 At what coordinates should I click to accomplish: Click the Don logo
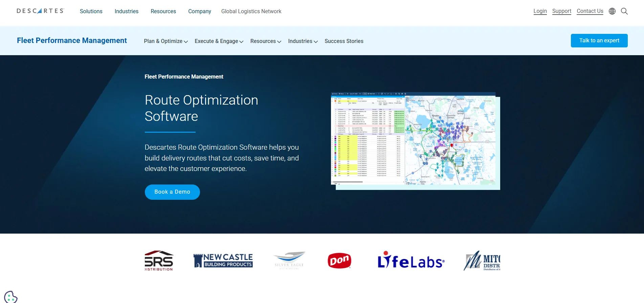click(x=339, y=261)
